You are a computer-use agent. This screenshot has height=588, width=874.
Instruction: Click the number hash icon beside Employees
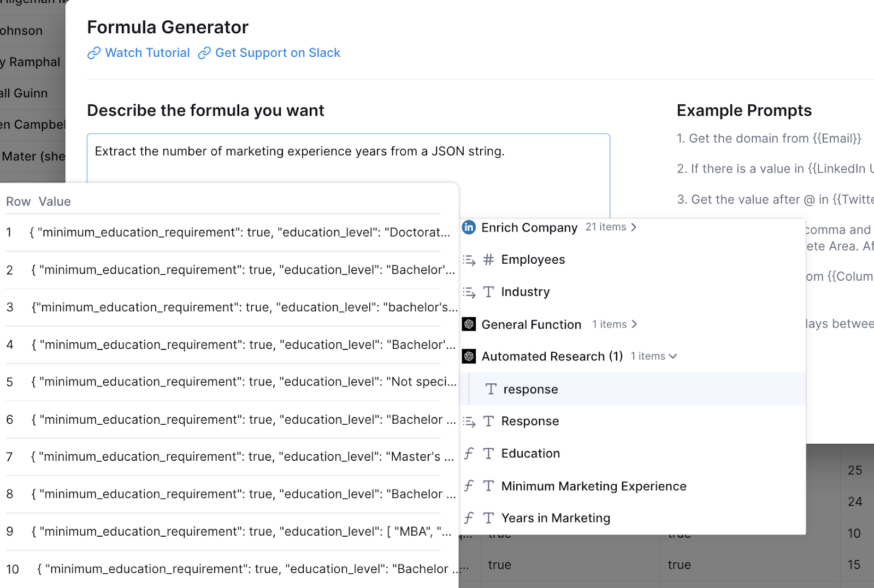[489, 259]
